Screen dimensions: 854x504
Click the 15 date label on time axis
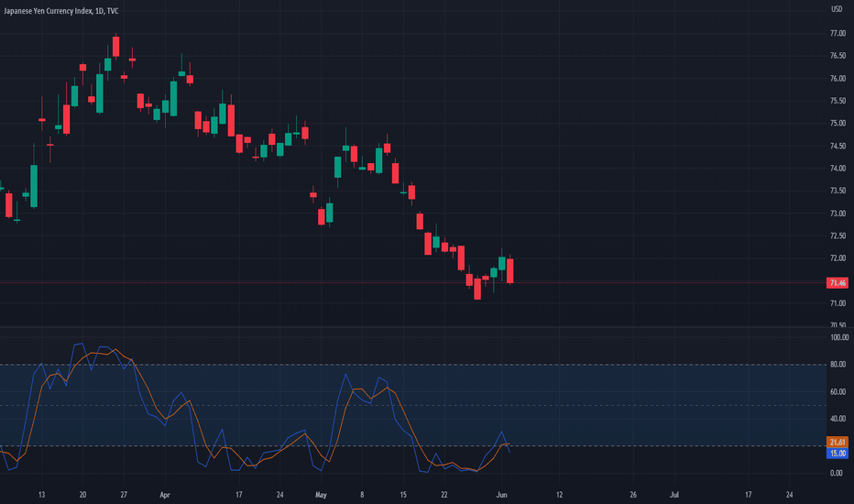(x=403, y=495)
